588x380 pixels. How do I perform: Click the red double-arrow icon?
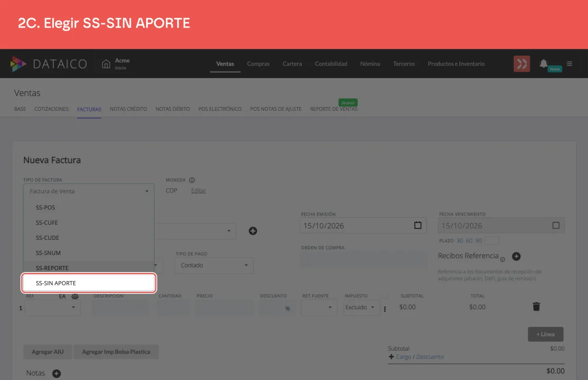click(522, 64)
